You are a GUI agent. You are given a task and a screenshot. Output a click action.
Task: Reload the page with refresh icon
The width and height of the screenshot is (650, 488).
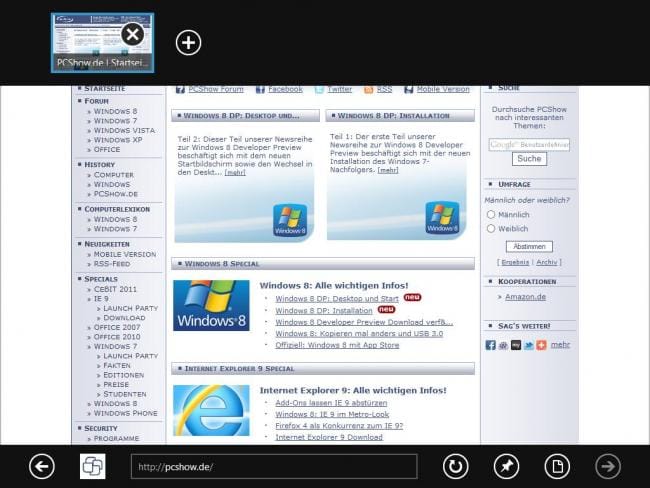click(x=456, y=466)
